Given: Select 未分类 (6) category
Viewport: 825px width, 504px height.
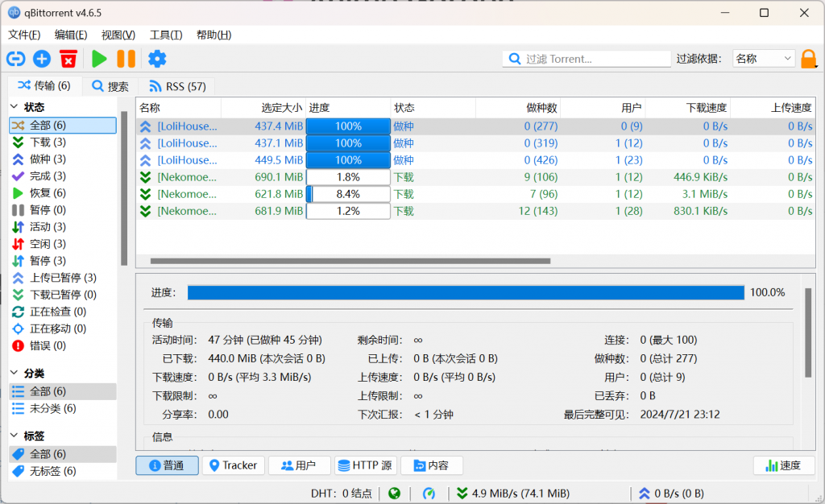Looking at the screenshot, I should pyautogui.click(x=63, y=408).
